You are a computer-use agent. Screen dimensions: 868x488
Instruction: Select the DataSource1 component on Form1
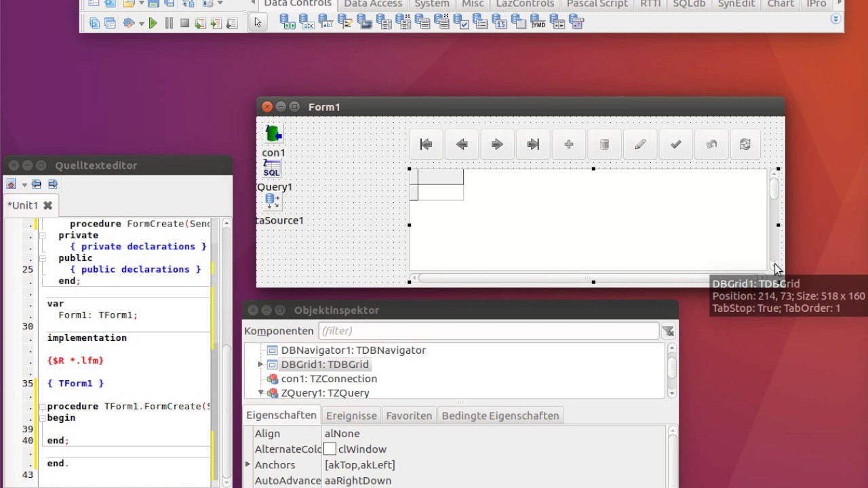(273, 201)
